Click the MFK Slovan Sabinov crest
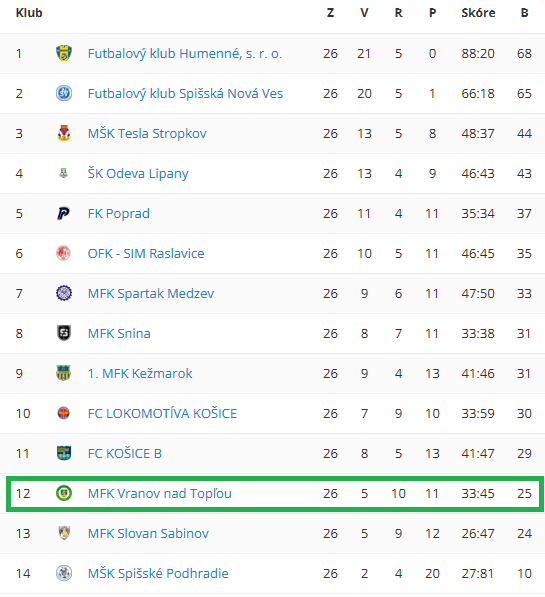545x597 pixels. 64,533
